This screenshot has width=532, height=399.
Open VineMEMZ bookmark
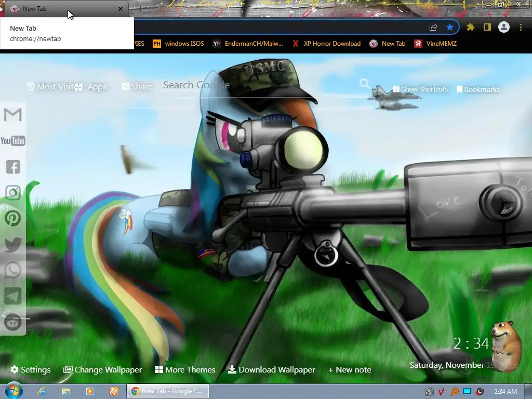pos(436,44)
